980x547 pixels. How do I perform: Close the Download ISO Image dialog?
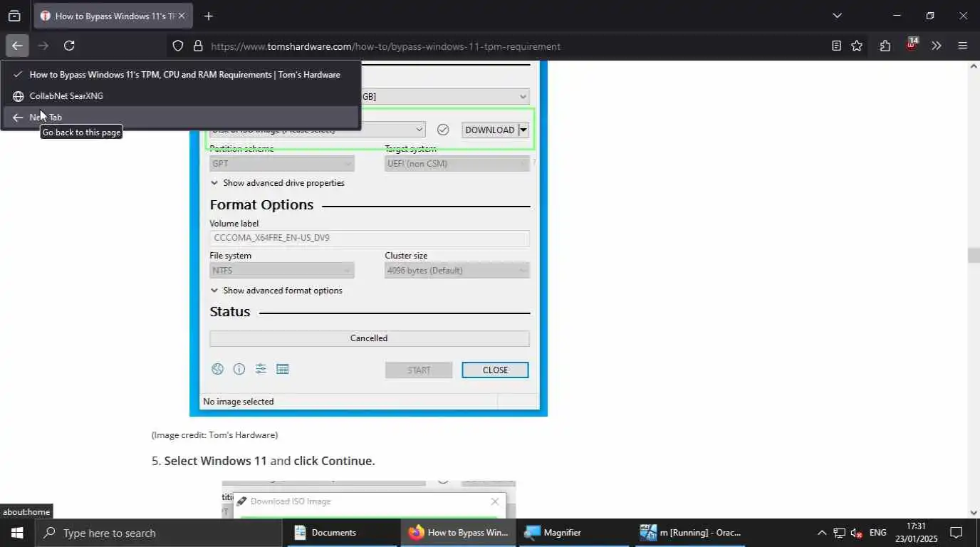click(495, 501)
